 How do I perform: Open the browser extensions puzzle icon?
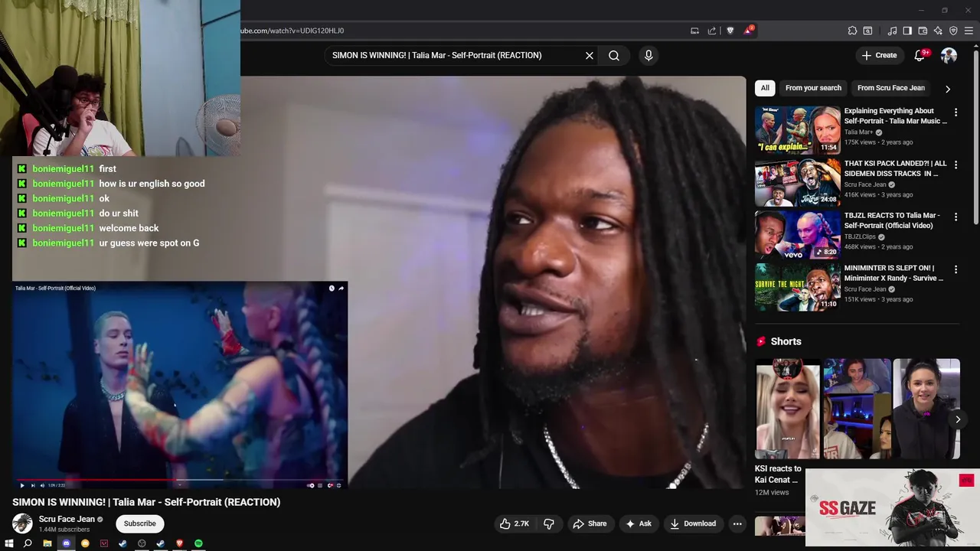852,31
